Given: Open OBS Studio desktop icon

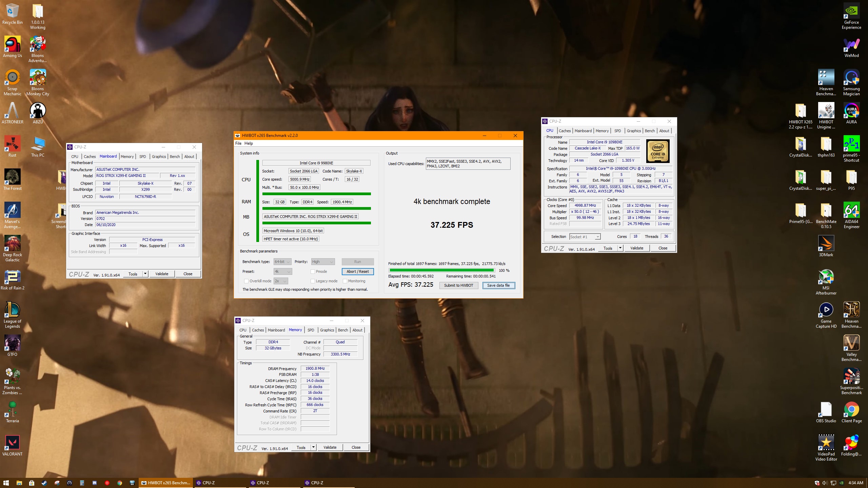Looking at the screenshot, I should [x=826, y=412].
